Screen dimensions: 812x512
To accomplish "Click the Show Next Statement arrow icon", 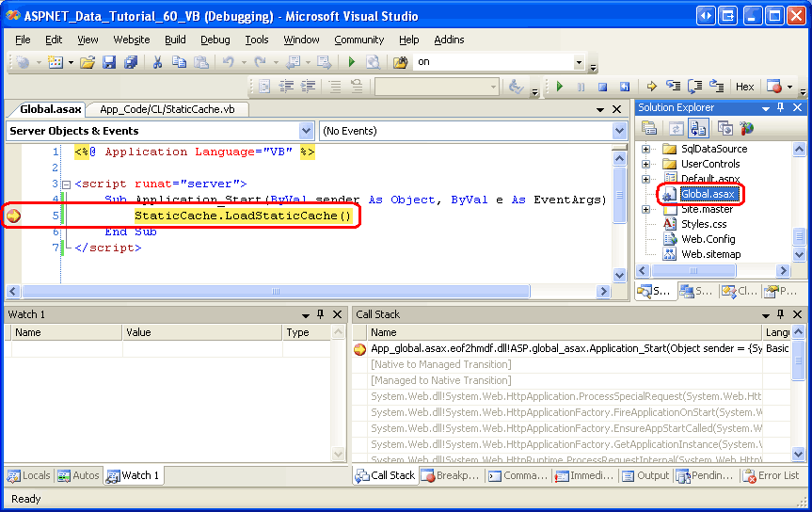I will point(651,87).
